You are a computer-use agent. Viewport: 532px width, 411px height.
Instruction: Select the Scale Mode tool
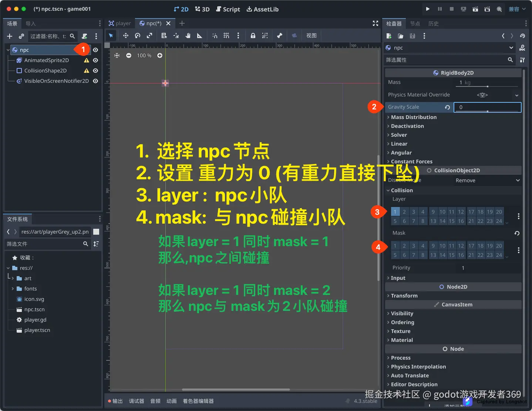149,35
